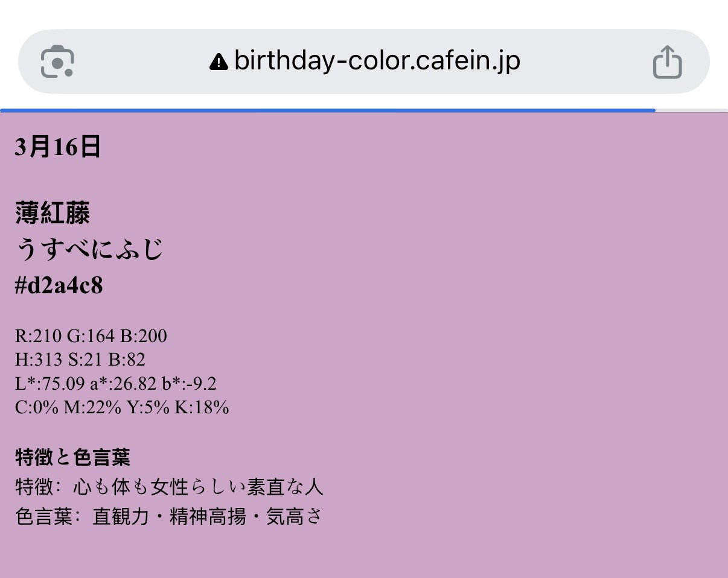Tap the L*:75.09 Lab values line

click(116, 384)
